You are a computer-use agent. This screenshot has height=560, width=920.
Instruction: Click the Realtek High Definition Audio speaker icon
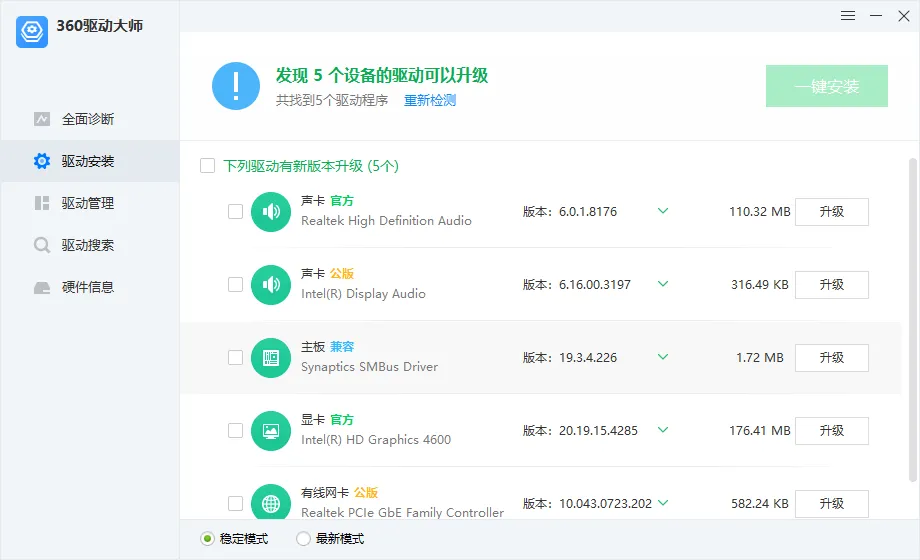click(271, 212)
